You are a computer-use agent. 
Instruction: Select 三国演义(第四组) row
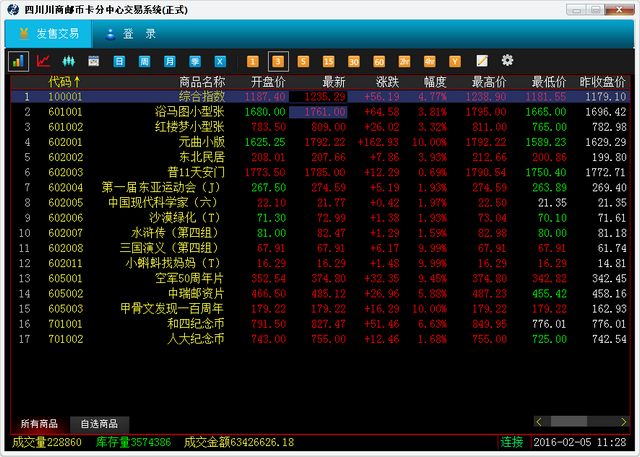(x=320, y=248)
